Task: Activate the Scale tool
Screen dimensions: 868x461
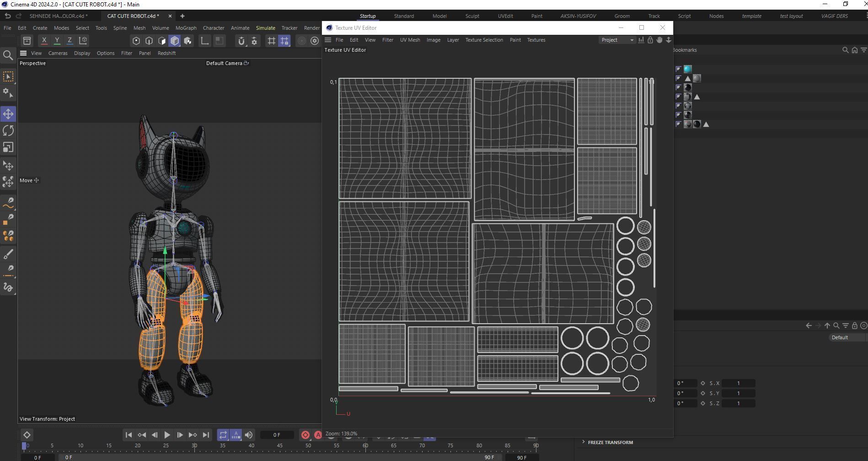Action: point(8,147)
